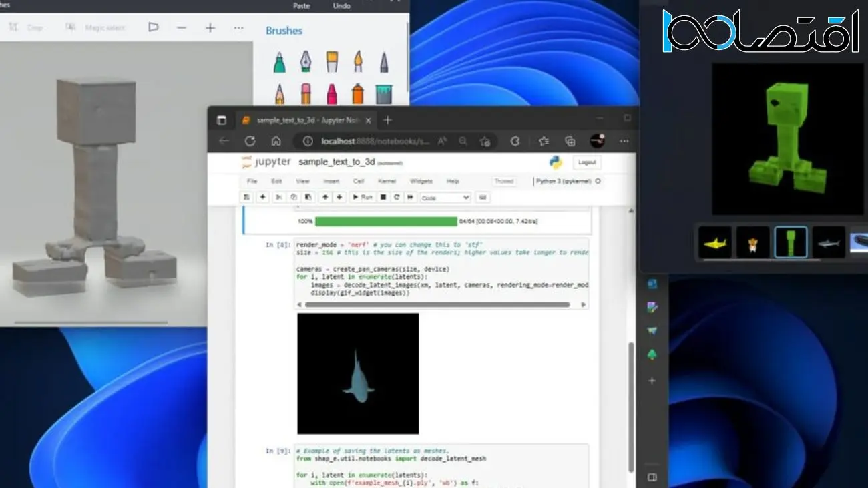Image resolution: width=868 pixels, height=488 pixels.
Task: Open the Favorites list icon in browser
Action: coord(544,141)
